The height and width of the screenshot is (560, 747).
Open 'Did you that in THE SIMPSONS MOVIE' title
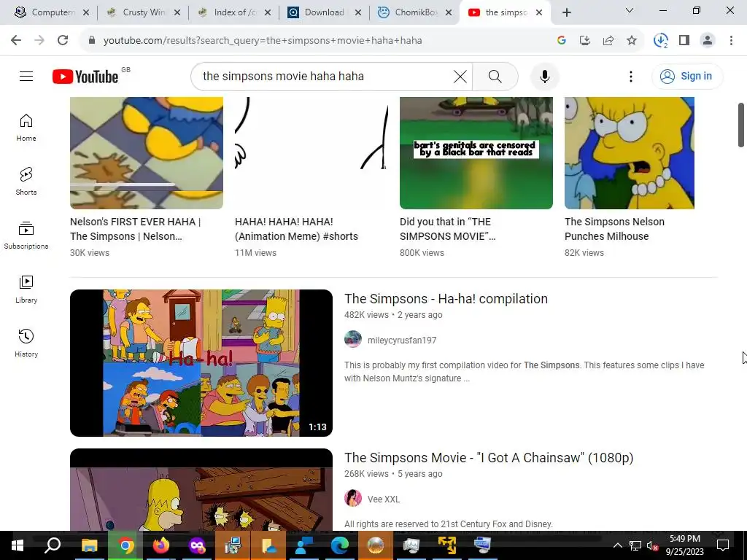(447, 229)
